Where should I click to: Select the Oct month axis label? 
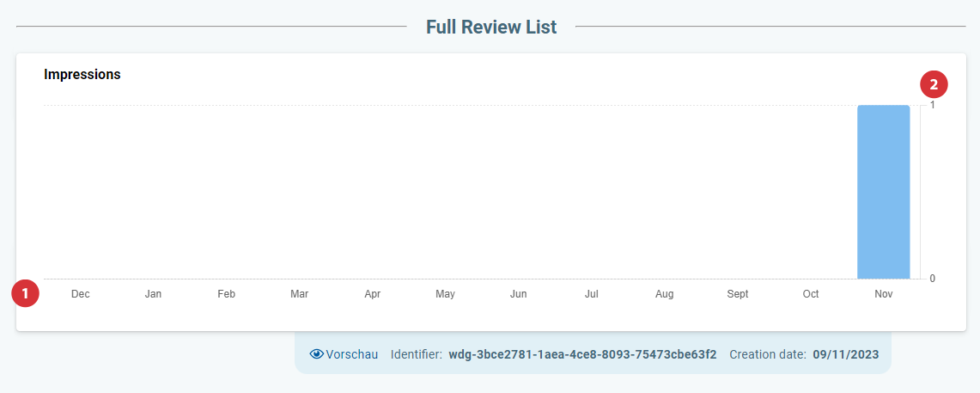(811, 294)
